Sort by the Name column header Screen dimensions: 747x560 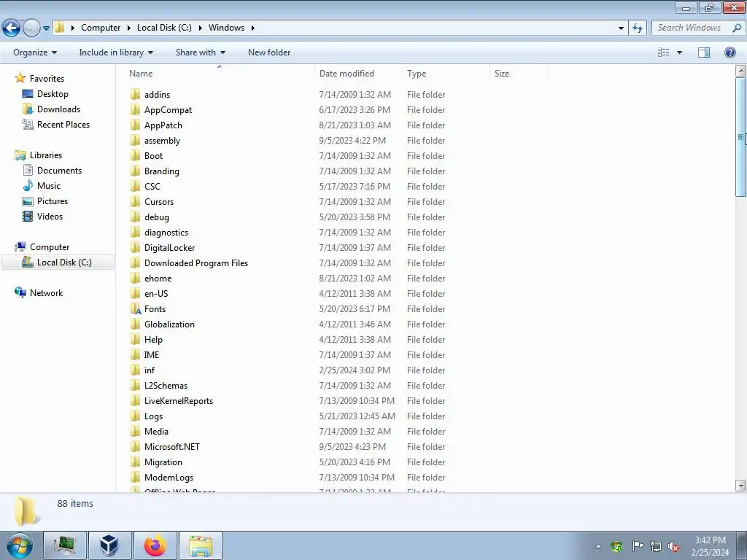tap(219, 74)
